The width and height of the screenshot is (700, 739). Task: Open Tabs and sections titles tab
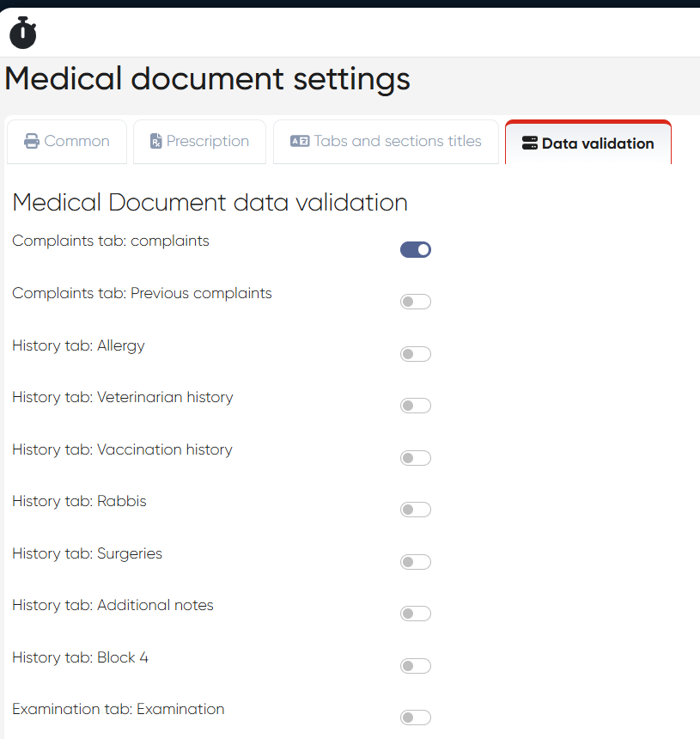(x=386, y=142)
